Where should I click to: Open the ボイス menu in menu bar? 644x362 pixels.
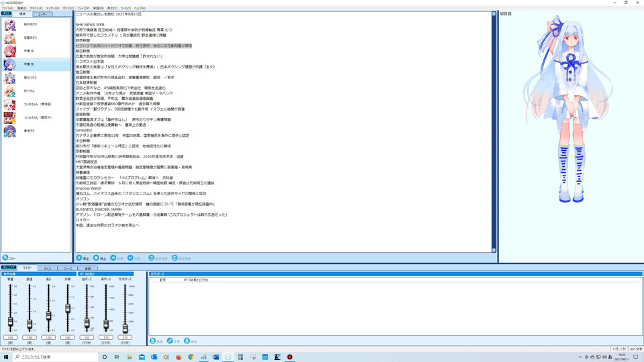pos(68,8)
